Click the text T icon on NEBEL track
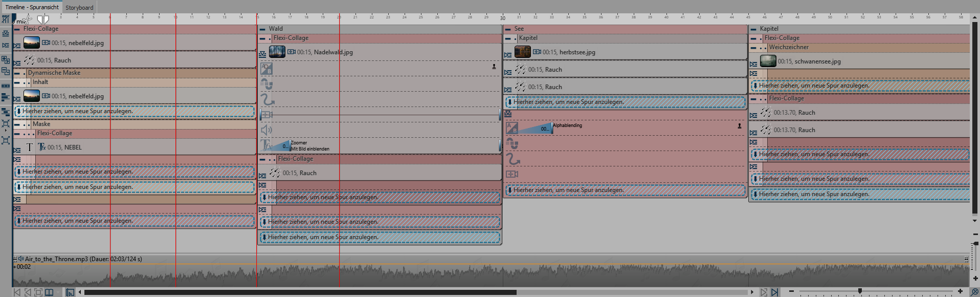980x297 pixels. point(29,147)
